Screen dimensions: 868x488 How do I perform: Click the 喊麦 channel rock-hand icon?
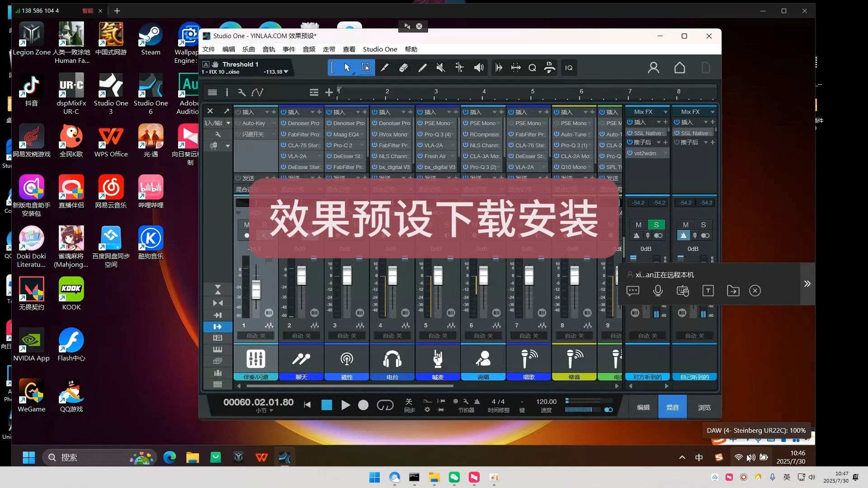point(438,359)
